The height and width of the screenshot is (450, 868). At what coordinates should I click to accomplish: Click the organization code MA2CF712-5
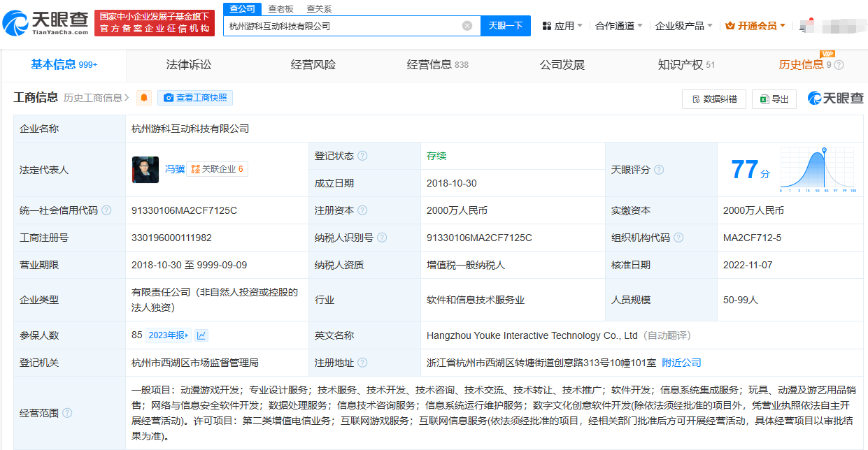753,238
